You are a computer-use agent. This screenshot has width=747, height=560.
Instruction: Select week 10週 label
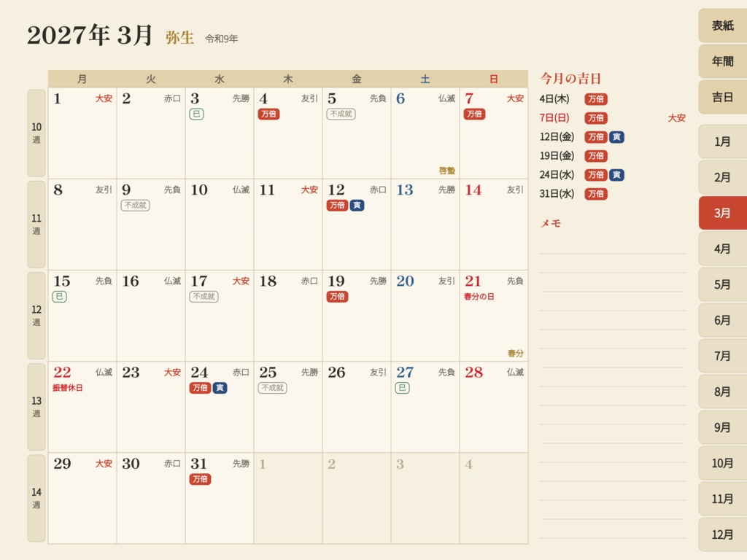[36, 133]
